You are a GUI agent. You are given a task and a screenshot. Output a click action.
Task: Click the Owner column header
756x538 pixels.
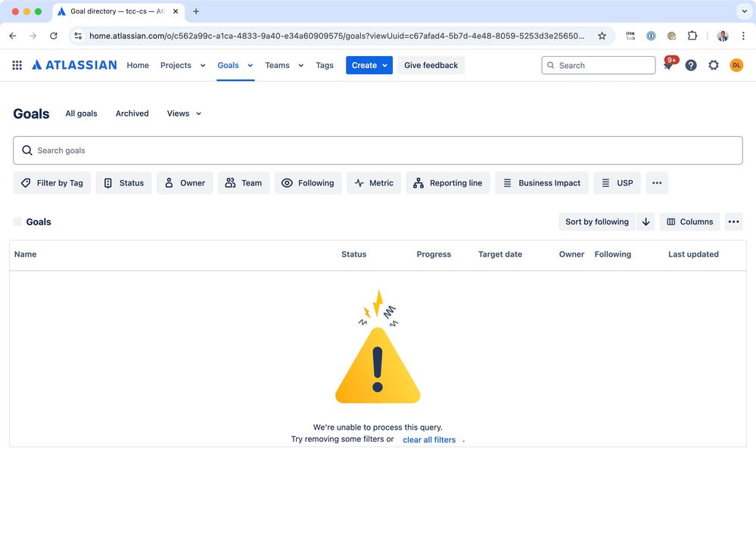pyautogui.click(x=571, y=254)
